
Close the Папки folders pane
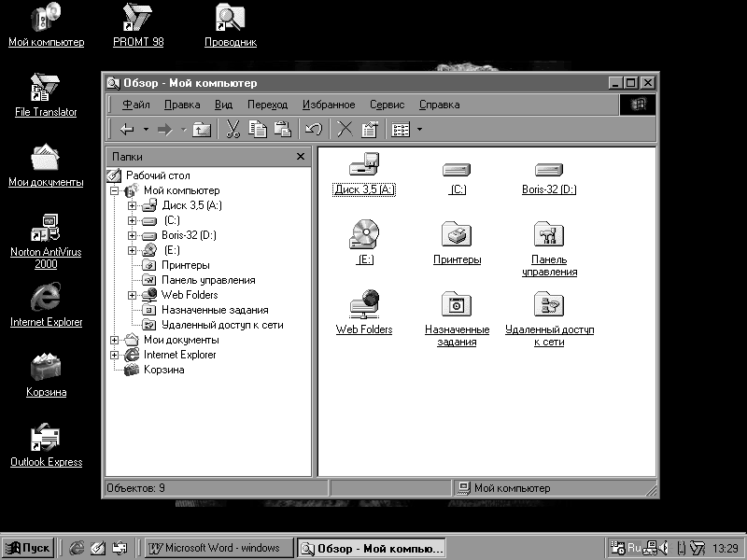pos(300,156)
